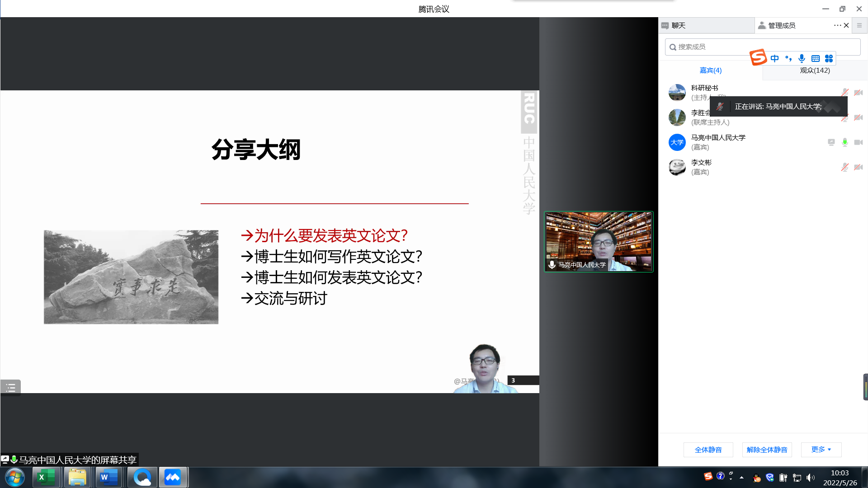This screenshot has height=488, width=868.
Task: Click the 解除全体静音 unmute all button
Action: click(767, 450)
